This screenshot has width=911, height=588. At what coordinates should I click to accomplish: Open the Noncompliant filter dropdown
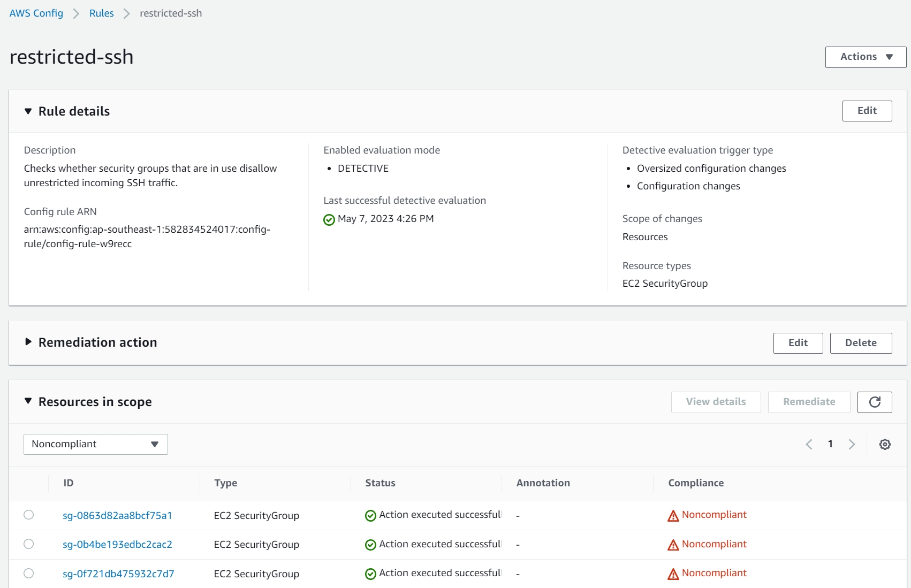pyautogui.click(x=96, y=445)
